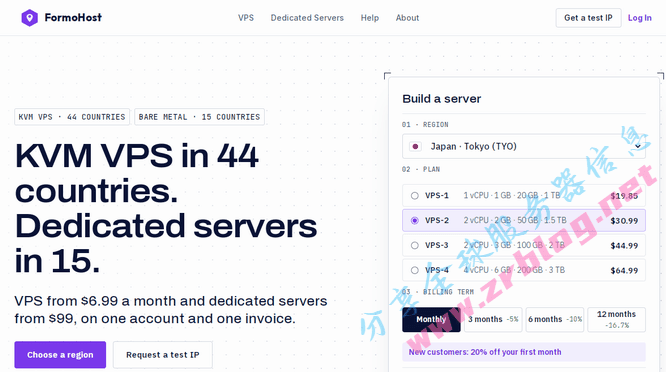Click the $64.99 price of VPS-4
This screenshot has width=666, height=372.
point(624,271)
